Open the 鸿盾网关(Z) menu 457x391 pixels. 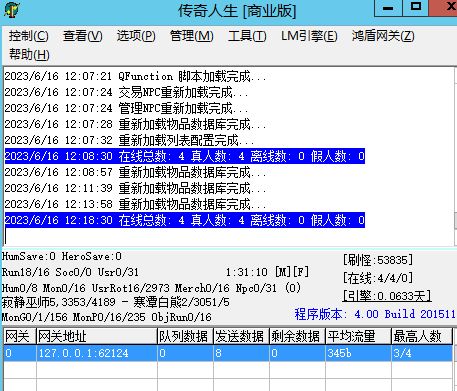383,36
